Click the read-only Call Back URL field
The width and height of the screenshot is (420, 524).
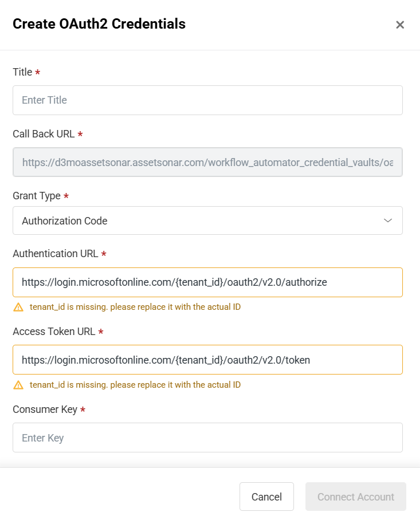tap(207, 162)
